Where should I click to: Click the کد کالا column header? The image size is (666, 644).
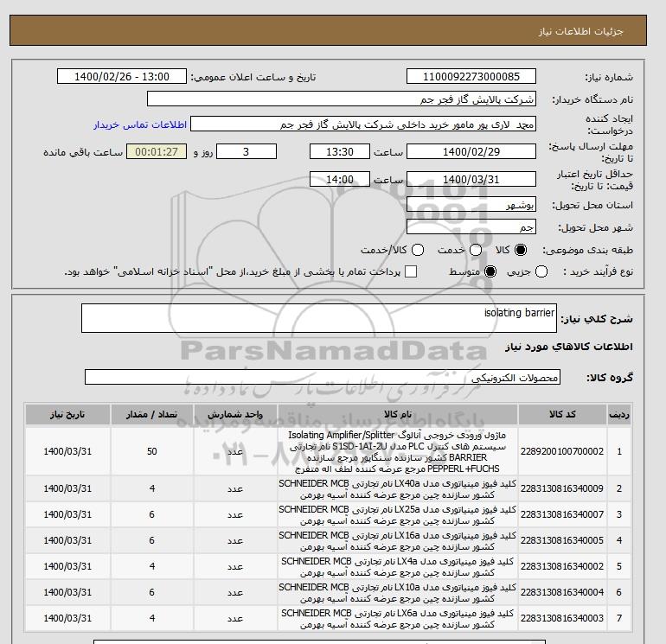click(x=562, y=414)
